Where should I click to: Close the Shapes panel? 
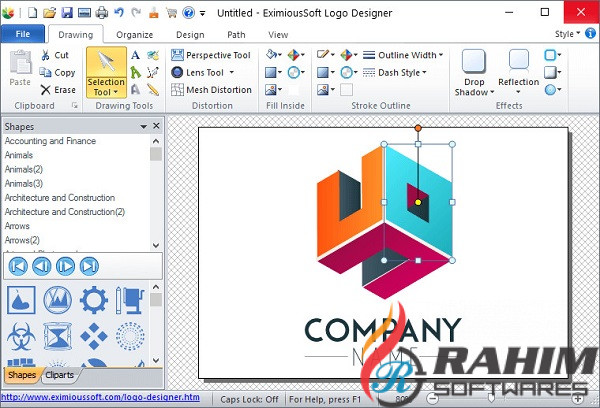coord(156,126)
